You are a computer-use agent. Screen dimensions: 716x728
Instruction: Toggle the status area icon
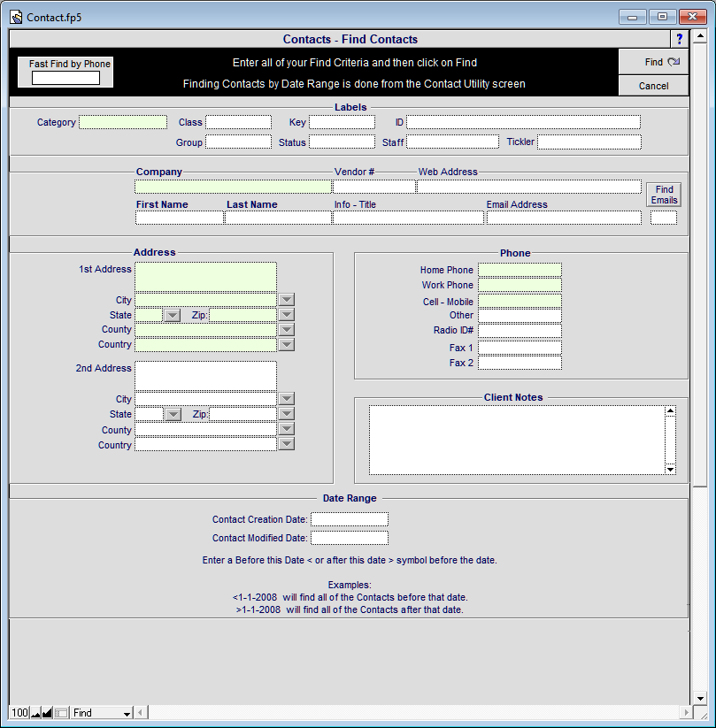[61, 713]
